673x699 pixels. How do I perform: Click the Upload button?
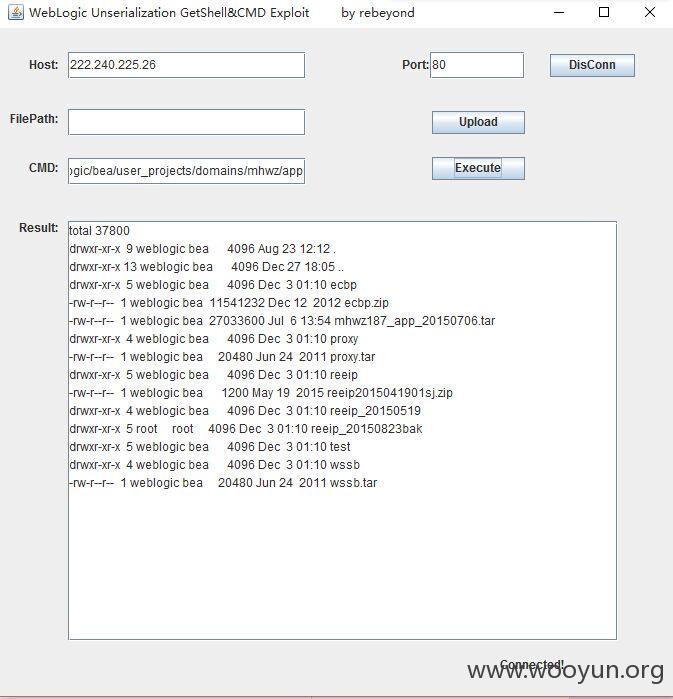[478, 122]
